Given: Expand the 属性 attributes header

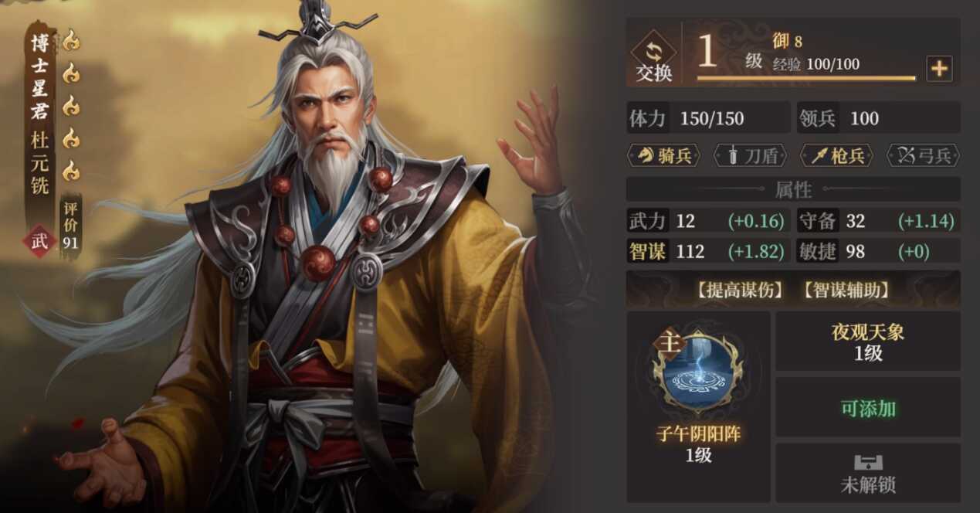Looking at the screenshot, I should tap(793, 189).
